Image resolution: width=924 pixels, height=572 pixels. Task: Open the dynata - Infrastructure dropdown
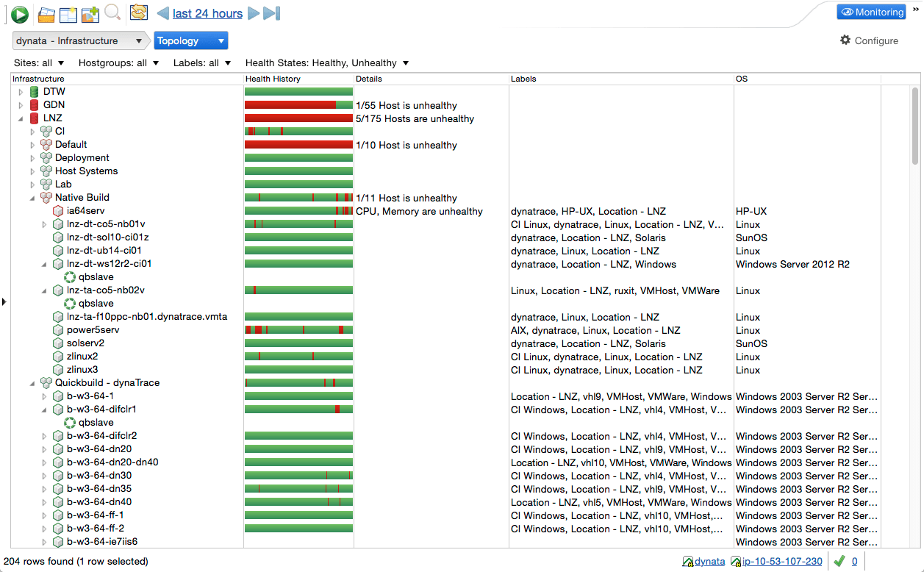(81, 40)
